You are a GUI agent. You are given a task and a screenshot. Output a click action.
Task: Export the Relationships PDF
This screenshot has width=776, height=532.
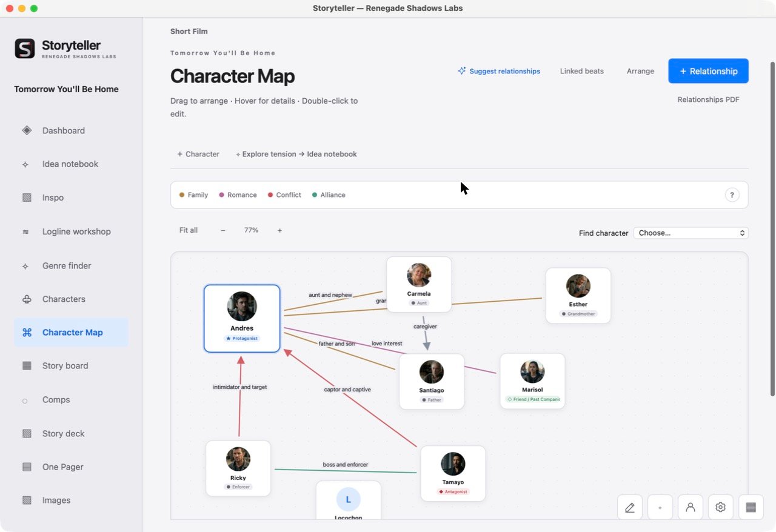[x=708, y=99]
